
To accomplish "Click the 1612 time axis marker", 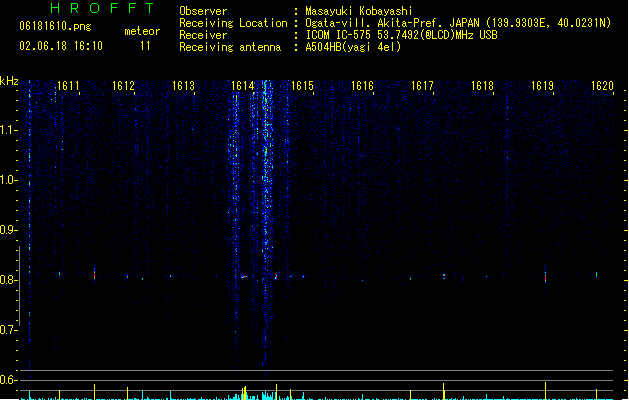I will click(123, 86).
